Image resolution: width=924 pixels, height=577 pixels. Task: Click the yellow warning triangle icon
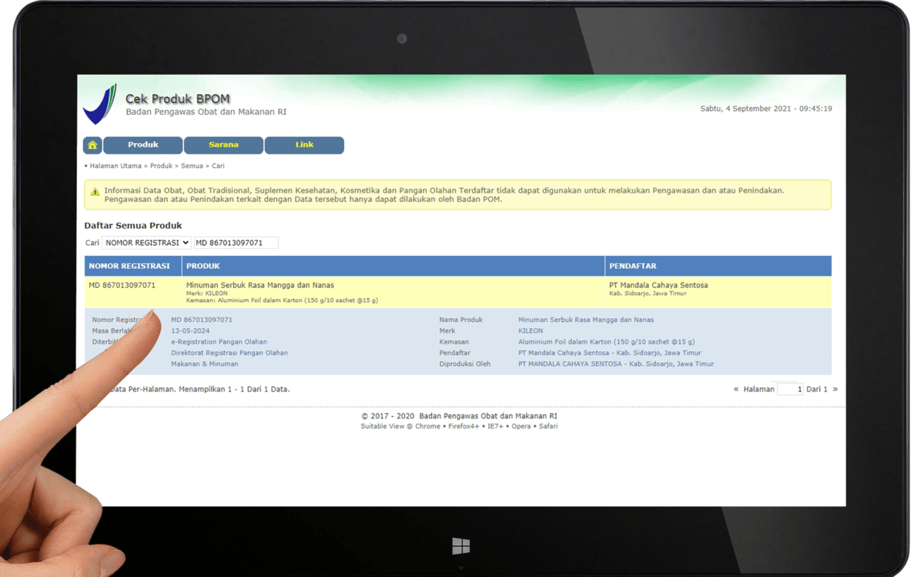[x=95, y=191]
